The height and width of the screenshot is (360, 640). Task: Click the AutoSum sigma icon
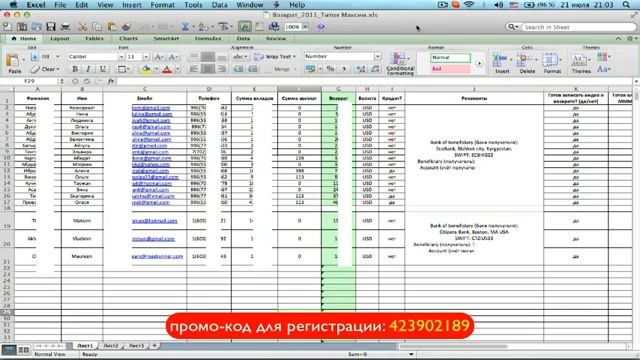point(185,27)
